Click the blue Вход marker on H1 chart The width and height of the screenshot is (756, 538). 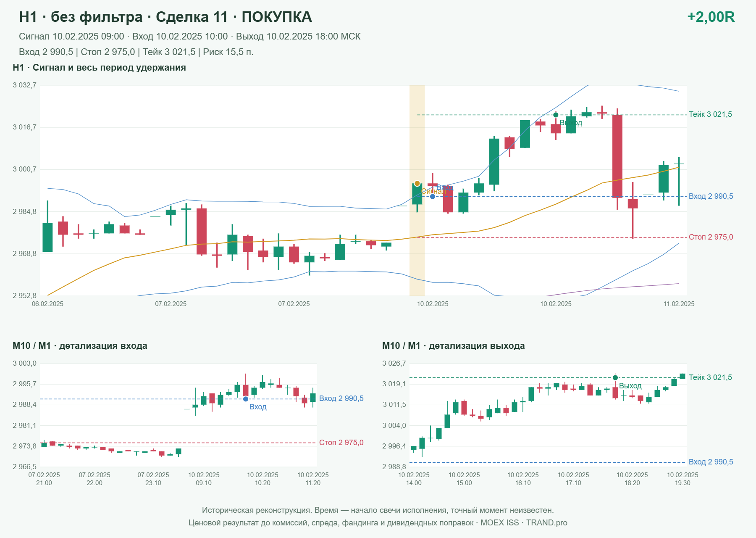(x=433, y=196)
